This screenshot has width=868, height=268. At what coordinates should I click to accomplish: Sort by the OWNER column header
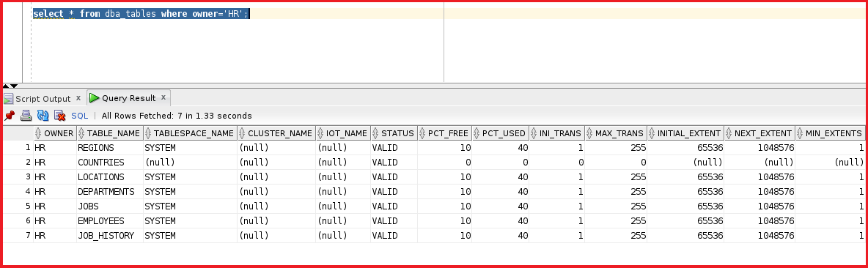coord(54,133)
